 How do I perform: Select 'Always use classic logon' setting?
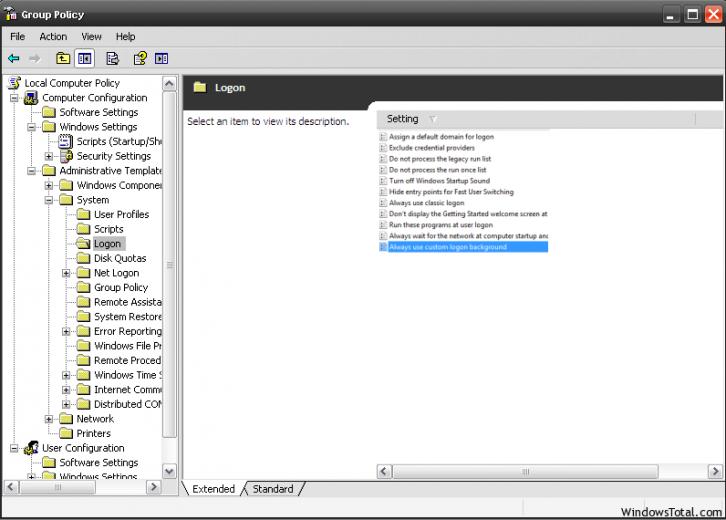(x=427, y=203)
